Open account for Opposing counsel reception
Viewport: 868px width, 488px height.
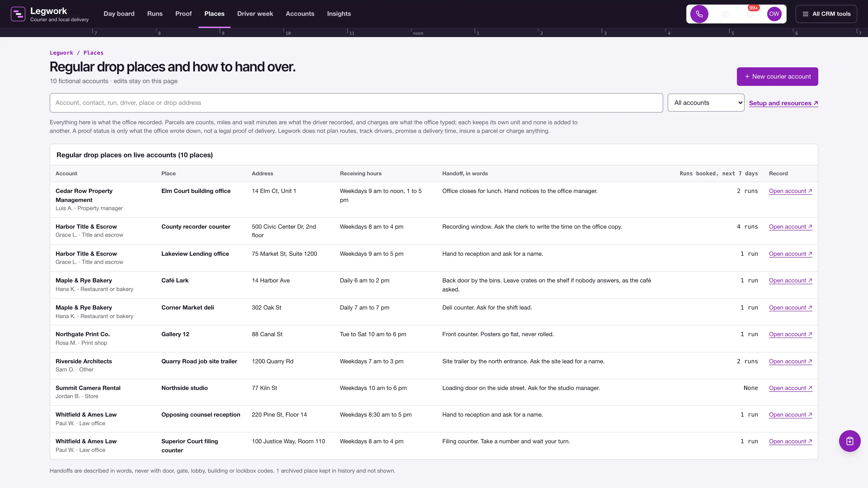pos(790,415)
